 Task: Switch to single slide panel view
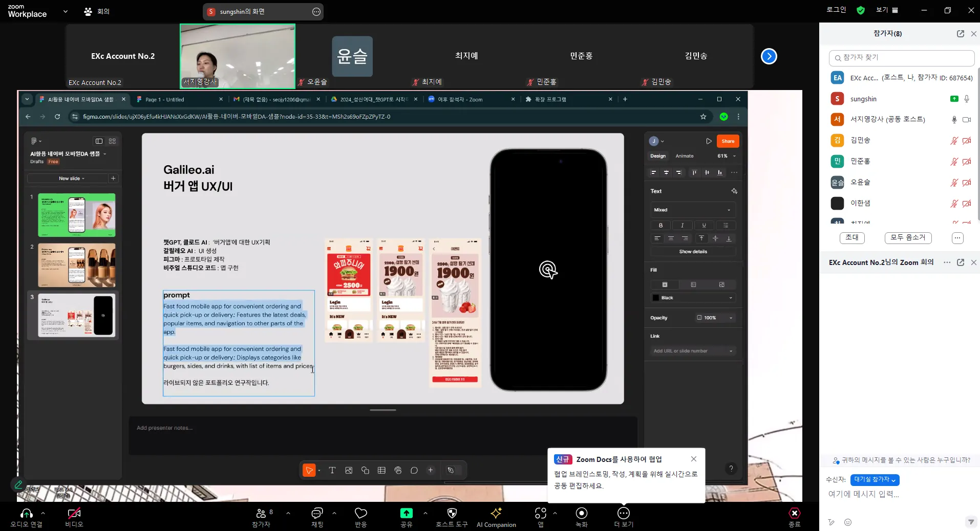point(99,141)
